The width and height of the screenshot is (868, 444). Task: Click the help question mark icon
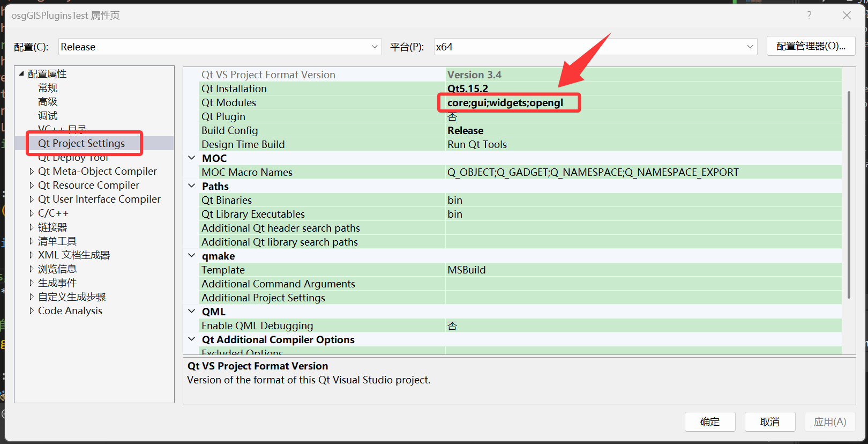(x=809, y=16)
